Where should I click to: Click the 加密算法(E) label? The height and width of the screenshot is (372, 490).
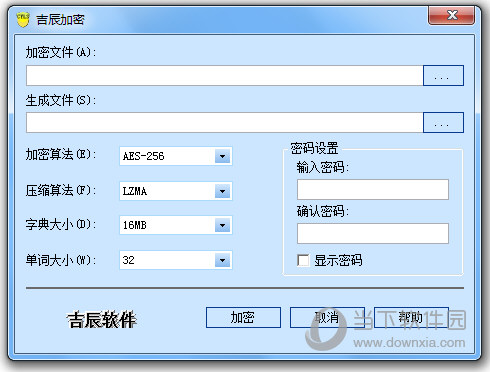61,154
